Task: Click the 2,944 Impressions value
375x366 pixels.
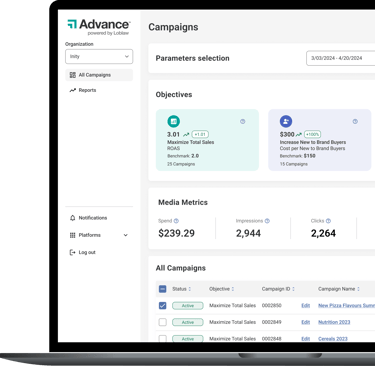Action: 248,233
